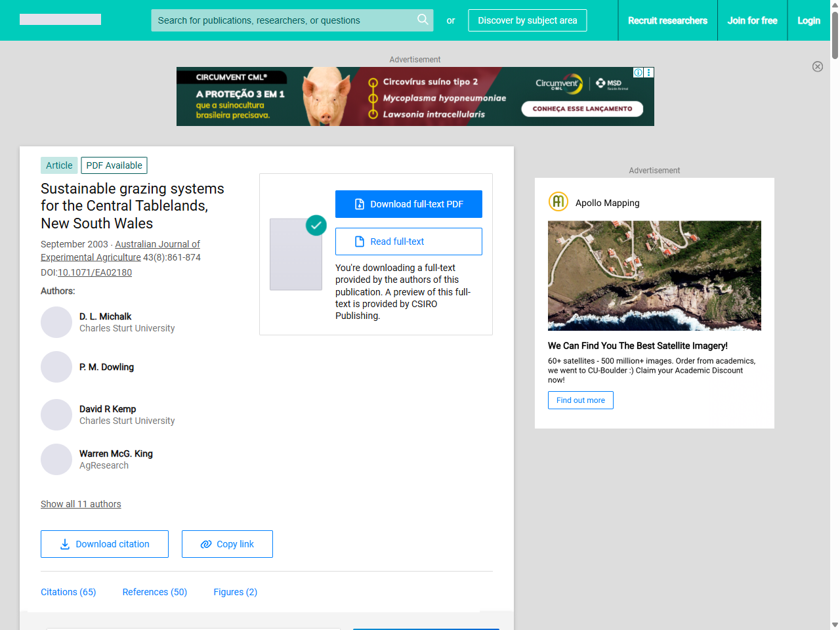Close the advertisement with the X icon
The width and height of the screenshot is (840, 630).
818,66
